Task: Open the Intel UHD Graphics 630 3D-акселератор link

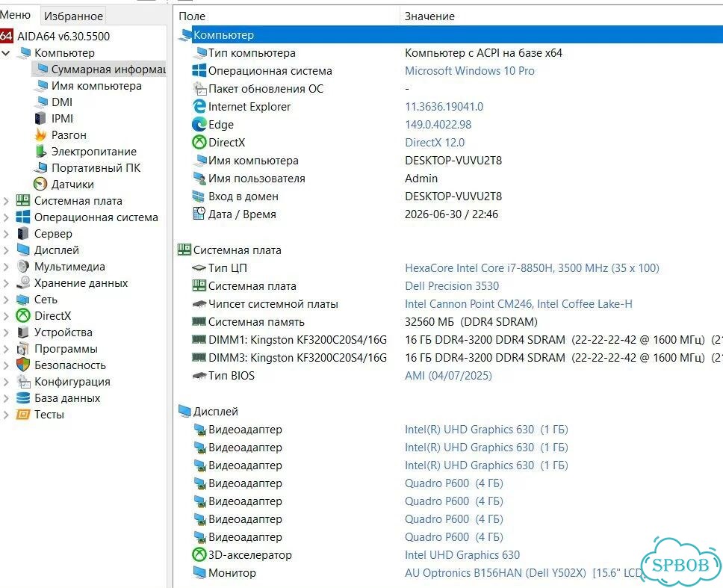Action: point(462,555)
